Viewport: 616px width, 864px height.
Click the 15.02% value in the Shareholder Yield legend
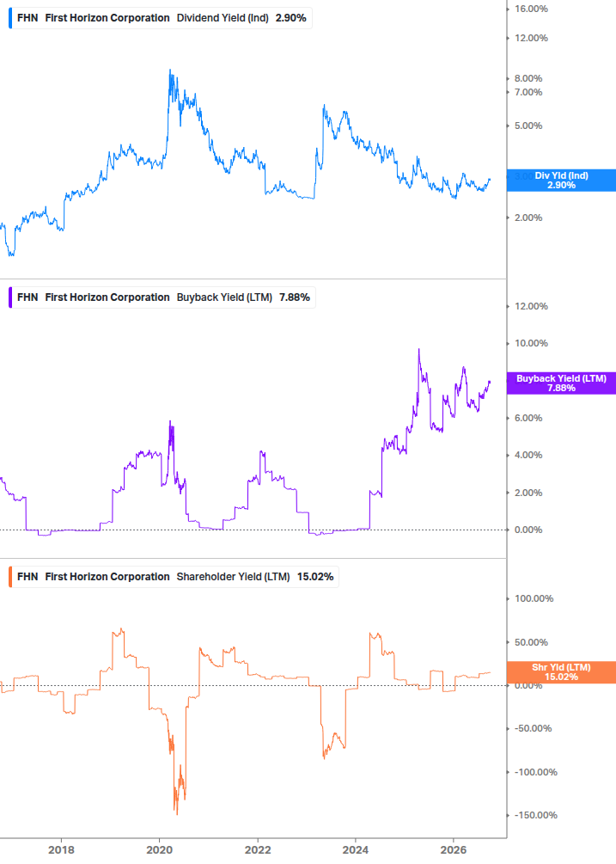(x=315, y=577)
